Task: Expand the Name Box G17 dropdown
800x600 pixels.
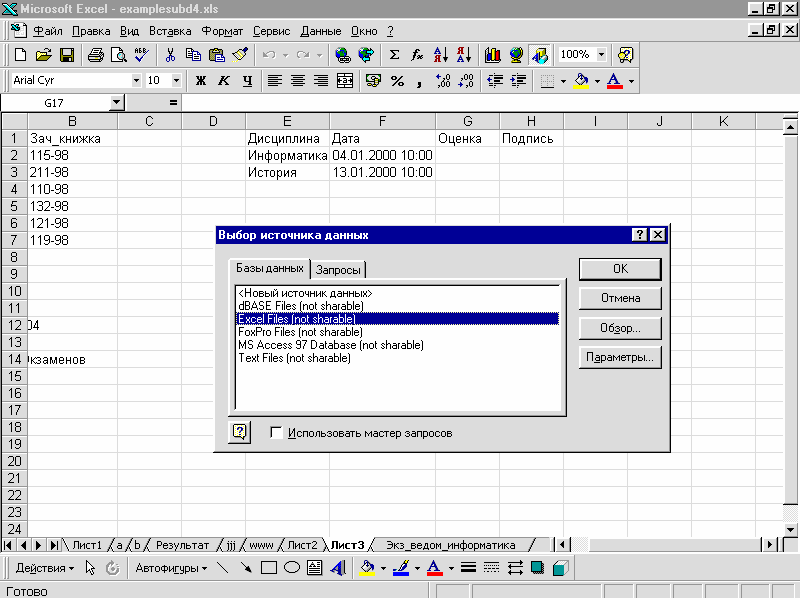Action: coord(117,103)
